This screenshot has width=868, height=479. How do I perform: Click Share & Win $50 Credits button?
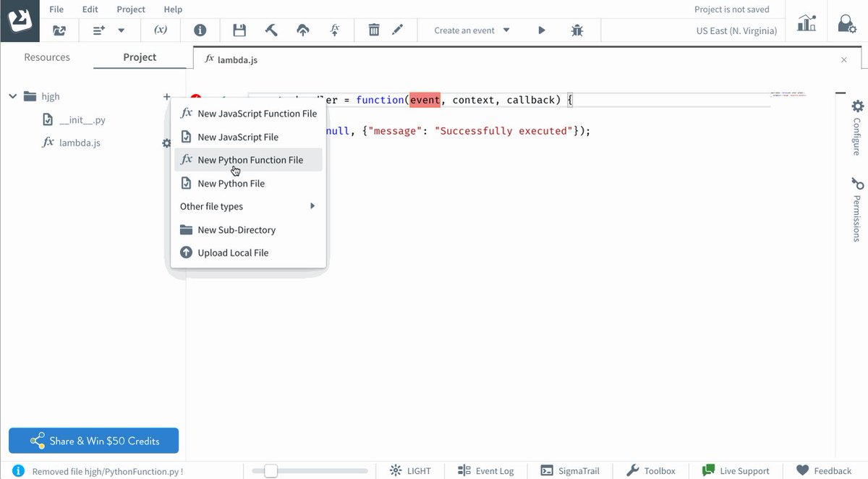93,441
